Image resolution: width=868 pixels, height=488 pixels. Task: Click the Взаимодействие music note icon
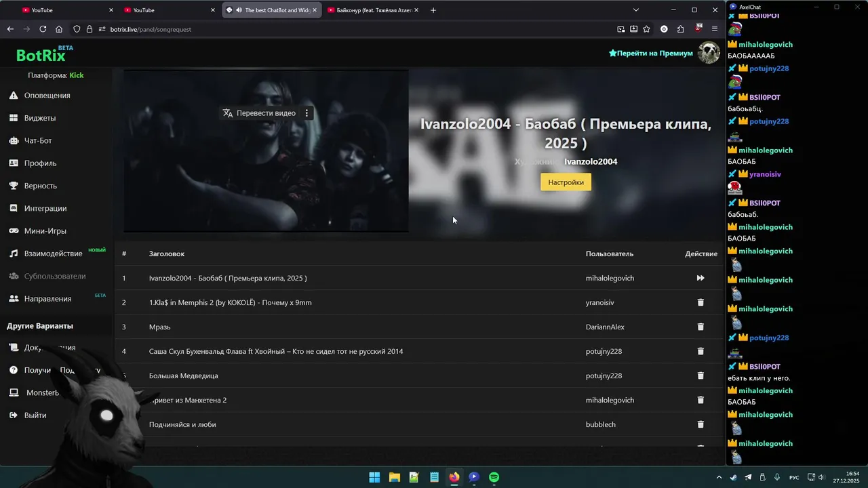click(x=13, y=253)
